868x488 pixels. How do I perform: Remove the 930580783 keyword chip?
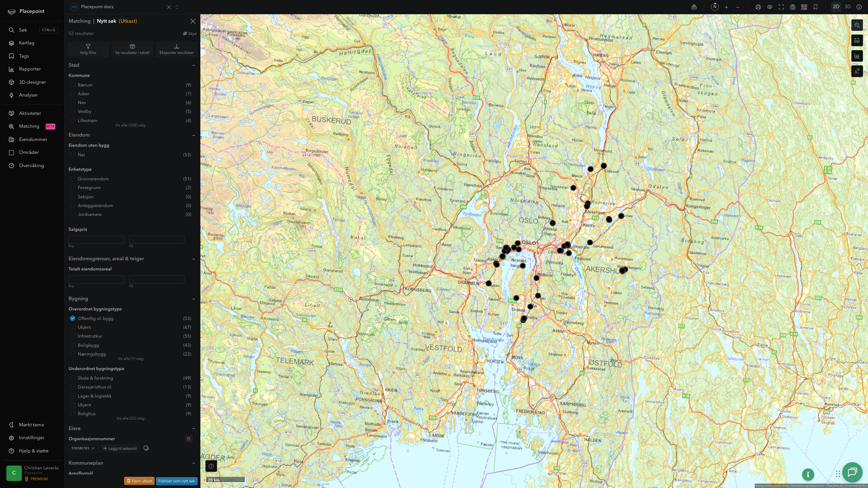pos(93,448)
